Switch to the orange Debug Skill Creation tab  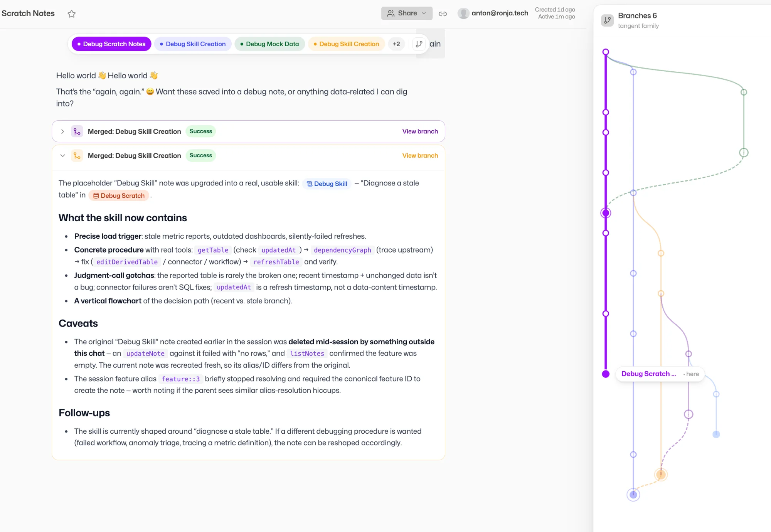[346, 44]
